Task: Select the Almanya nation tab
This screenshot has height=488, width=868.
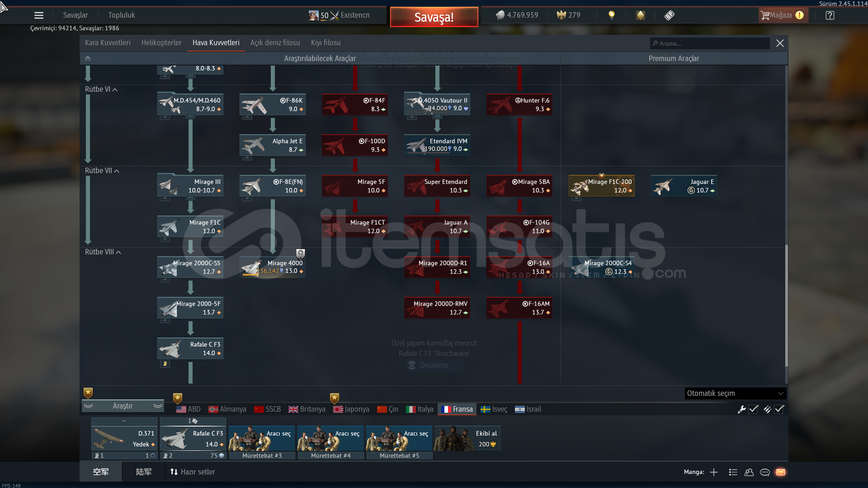Action: pos(227,409)
